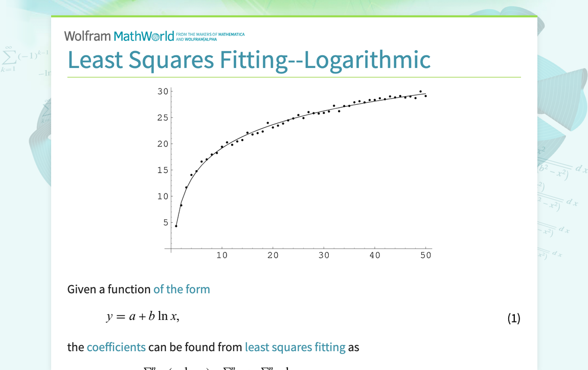The width and height of the screenshot is (588, 370).
Task: Click the green divider line under the title
Action: 294,77
